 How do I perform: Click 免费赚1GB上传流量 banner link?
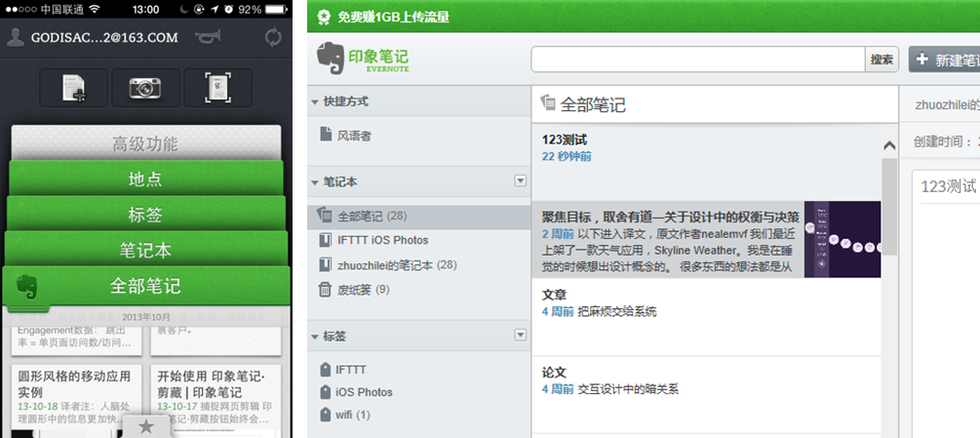(394, 17)
